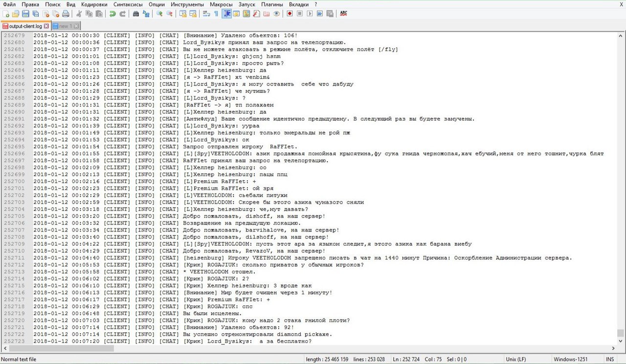This screenshot has height=364, width=626.
Task: Toggle show all characters pilcrow icon
Action: click(x=216, y=14)
